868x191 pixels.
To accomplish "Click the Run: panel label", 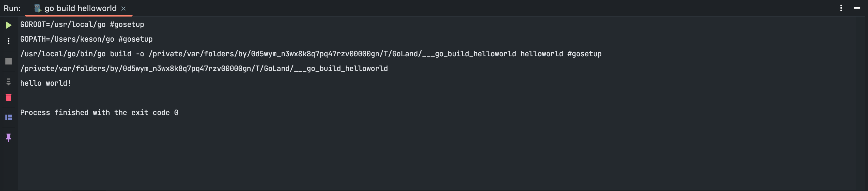I will pos(12,9).
